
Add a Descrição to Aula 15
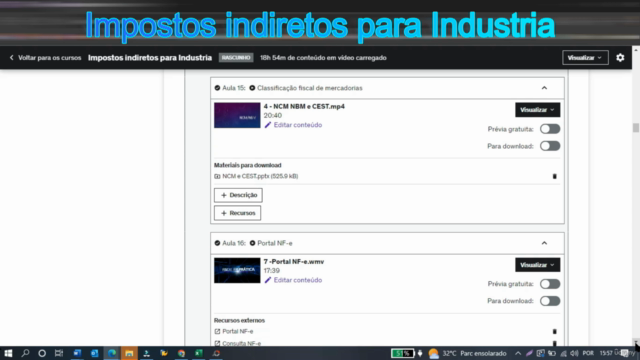[238, 195]
